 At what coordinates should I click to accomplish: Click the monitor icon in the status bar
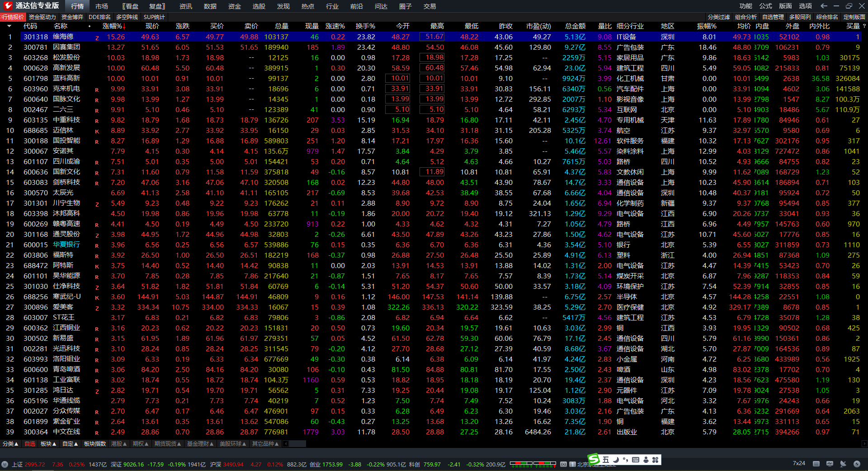[x=830, y=464]
